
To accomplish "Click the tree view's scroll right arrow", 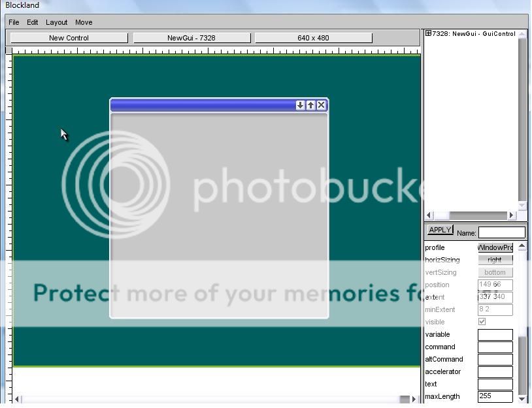I will [512, 215].
